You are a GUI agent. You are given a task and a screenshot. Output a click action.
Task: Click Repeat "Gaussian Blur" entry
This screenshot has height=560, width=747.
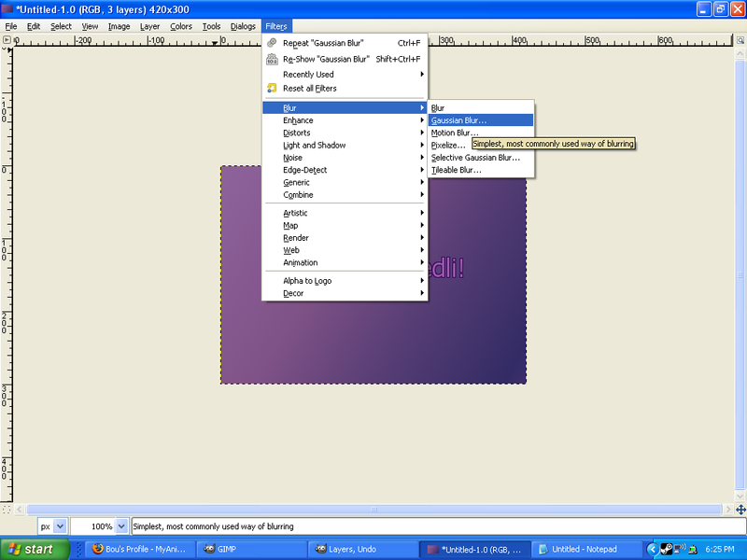(x=345, y=43)
